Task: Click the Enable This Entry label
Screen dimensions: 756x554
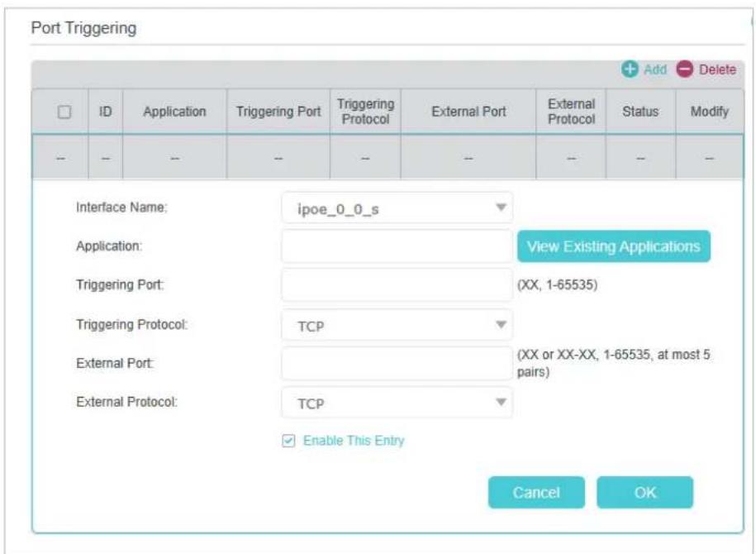Action: coord(354,441)
